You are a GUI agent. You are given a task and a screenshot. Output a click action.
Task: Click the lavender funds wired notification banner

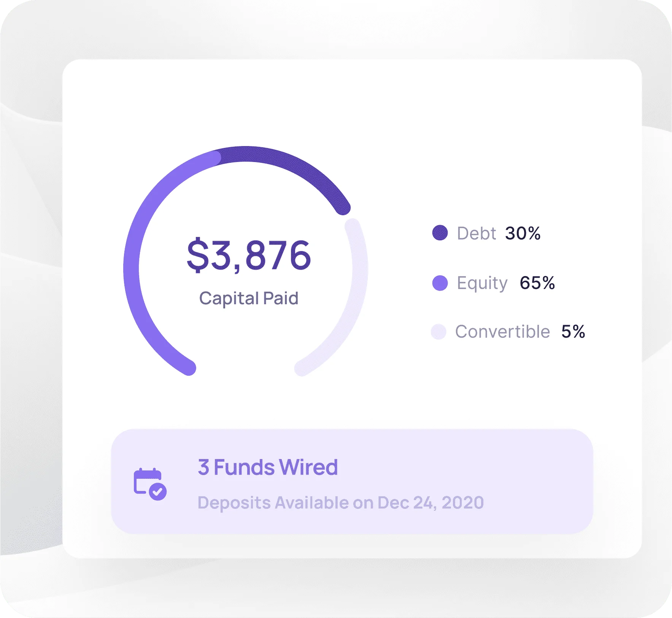coord(352,481)
